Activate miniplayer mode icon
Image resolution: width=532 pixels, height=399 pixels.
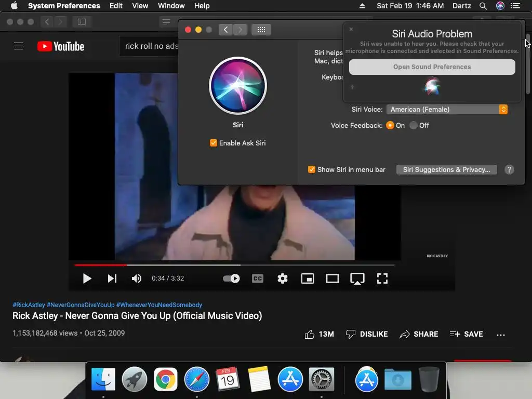pyautogui.click(x=308, y=278)
